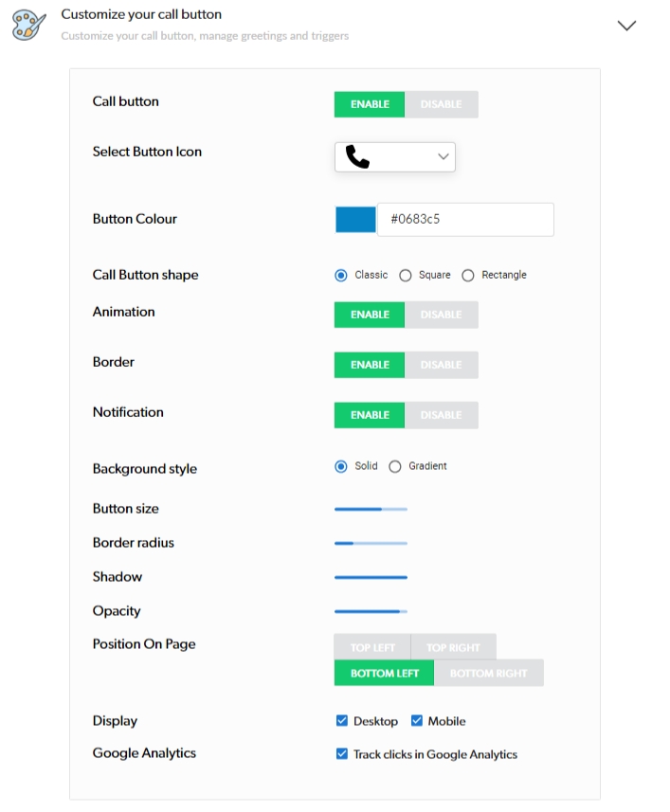670x812 pixels.
Task: Enable the Notification setting
Action: pos(370,415)
